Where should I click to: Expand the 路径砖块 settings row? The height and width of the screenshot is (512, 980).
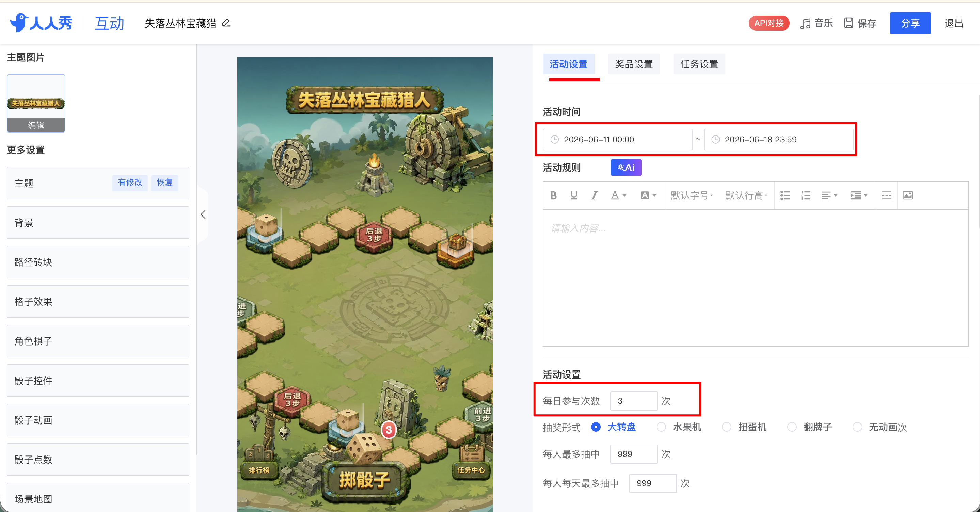point(98,262)
